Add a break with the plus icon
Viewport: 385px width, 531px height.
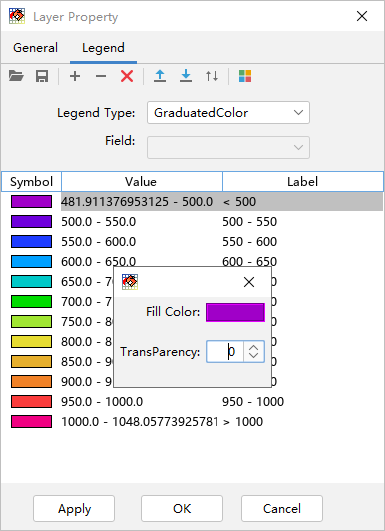[x=75, y=76]
